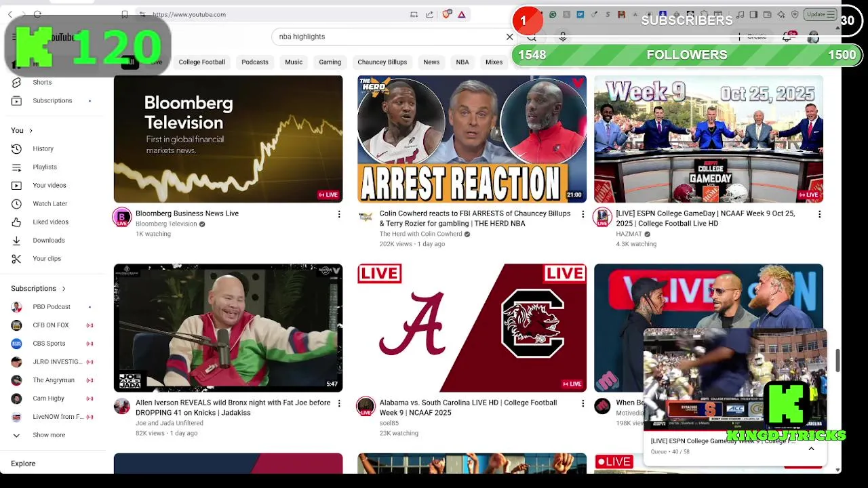Open the Brave Shields lion icon
The image size is (868, 488).
tap(447, 14)
